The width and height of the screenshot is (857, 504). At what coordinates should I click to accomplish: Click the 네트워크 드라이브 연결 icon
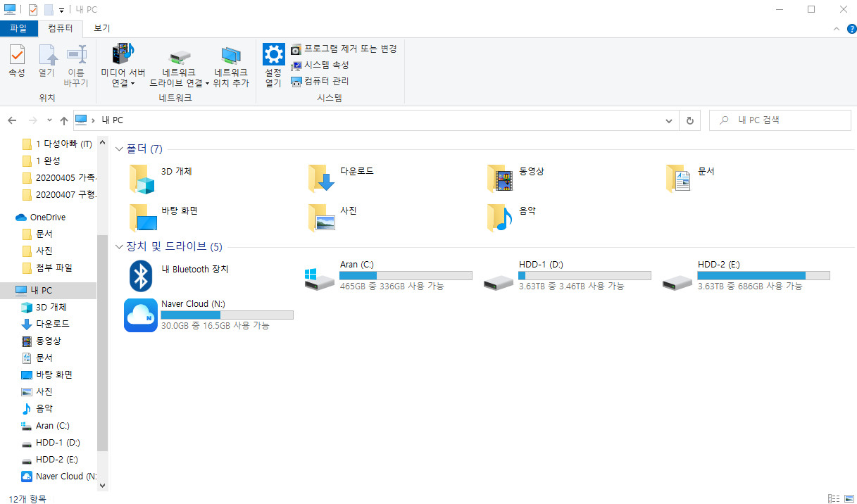(180, 56)
